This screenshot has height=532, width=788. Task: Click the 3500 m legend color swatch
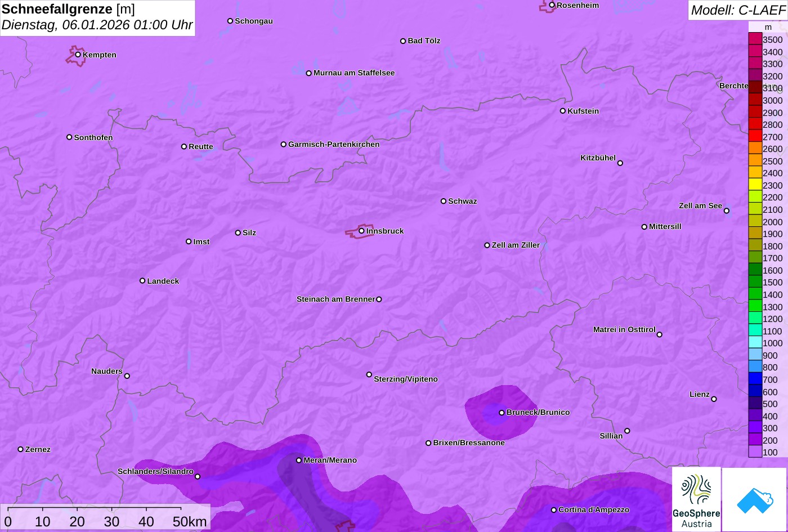[755, 39]
